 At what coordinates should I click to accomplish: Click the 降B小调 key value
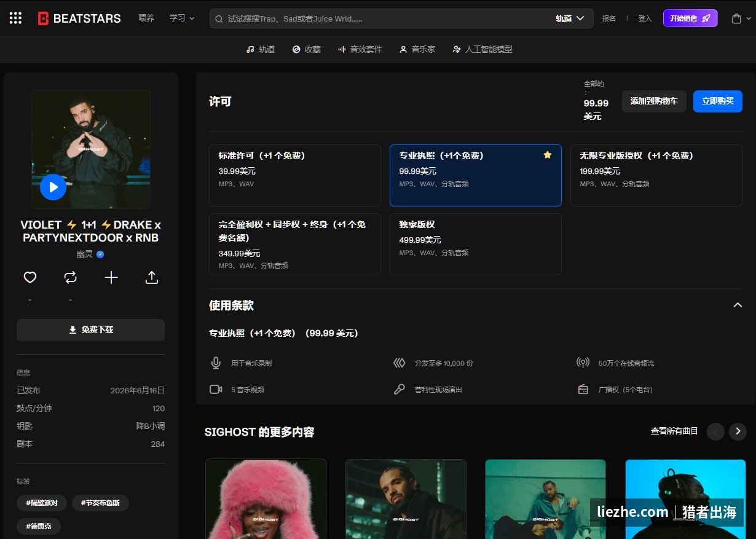[x=151, y=426]
